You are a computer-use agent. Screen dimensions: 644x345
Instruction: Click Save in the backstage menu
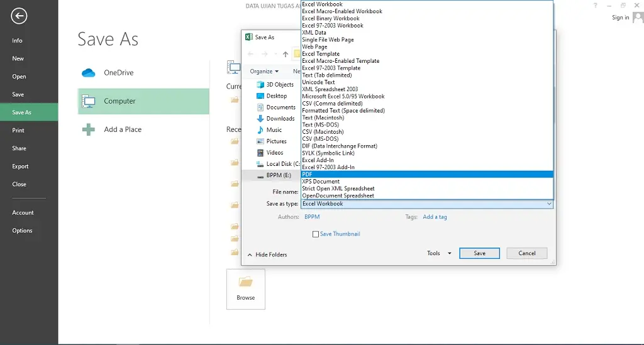pos(29,94)
